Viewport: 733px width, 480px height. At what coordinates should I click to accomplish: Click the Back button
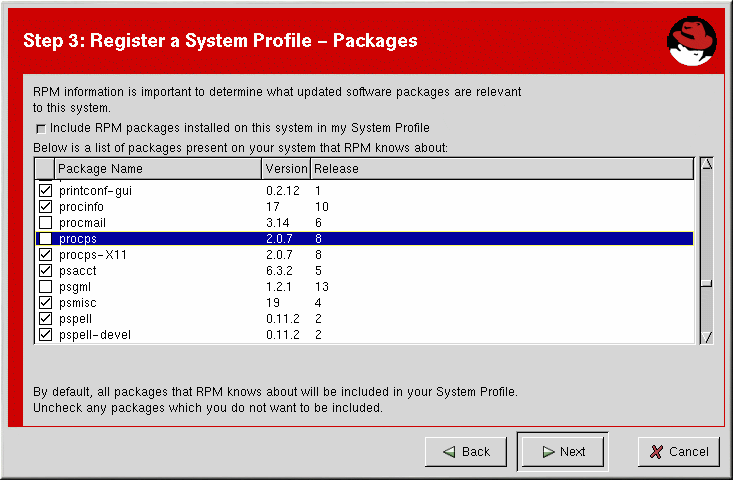(x=466, y=451)
